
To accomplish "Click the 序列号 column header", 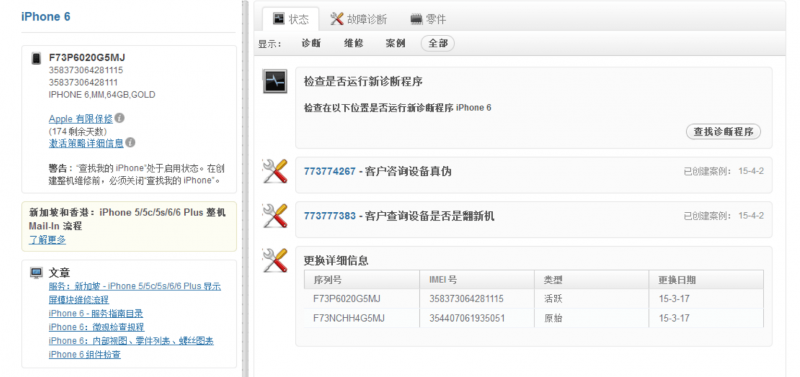I will click(362, 280).
